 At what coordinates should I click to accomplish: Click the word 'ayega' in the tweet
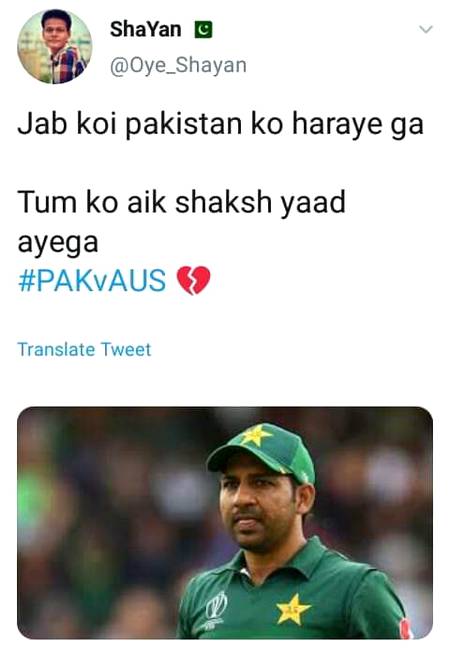pyautogui.click(x=58, y=243)
